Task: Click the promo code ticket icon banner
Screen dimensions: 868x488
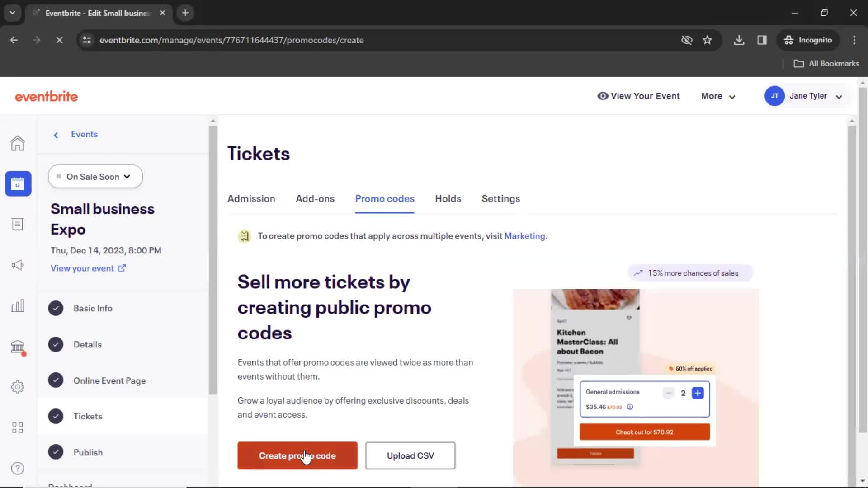Action: point(244,236)
